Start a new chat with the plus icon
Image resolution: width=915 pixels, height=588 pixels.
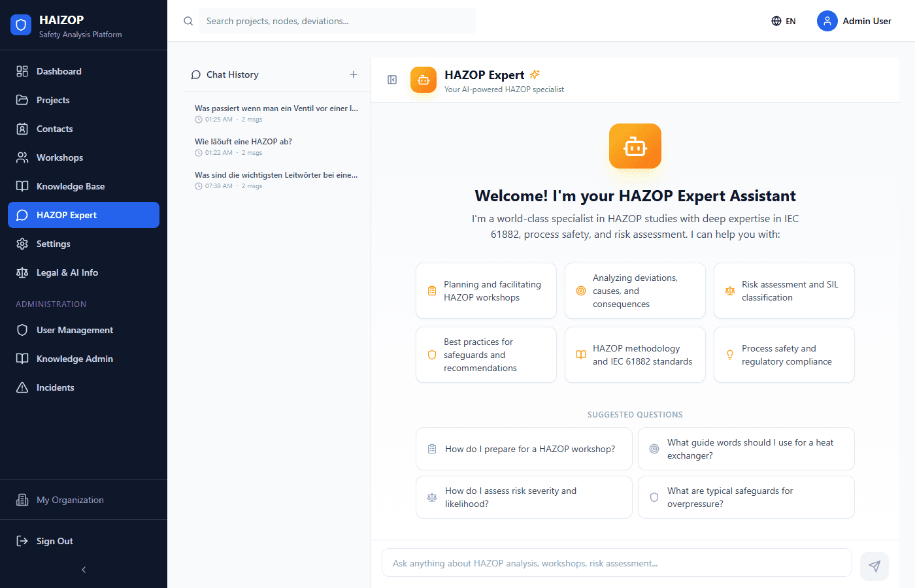click(354, 74)
